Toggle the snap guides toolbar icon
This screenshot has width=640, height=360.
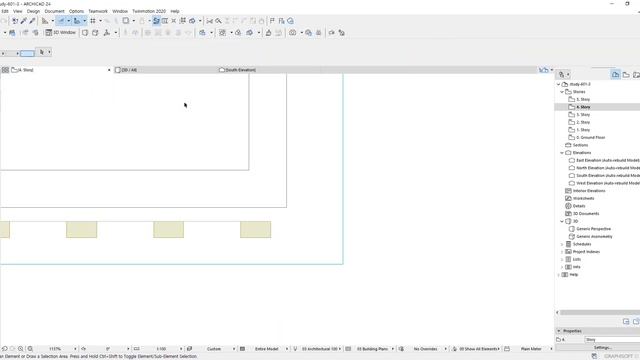(77, 21)
